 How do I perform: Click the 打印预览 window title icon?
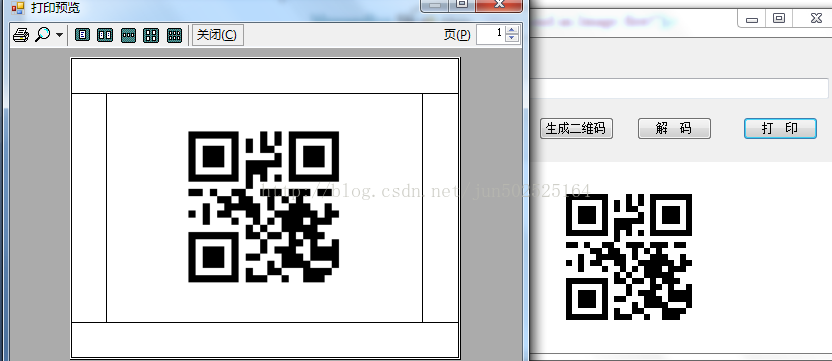click(x=18, y=7)
